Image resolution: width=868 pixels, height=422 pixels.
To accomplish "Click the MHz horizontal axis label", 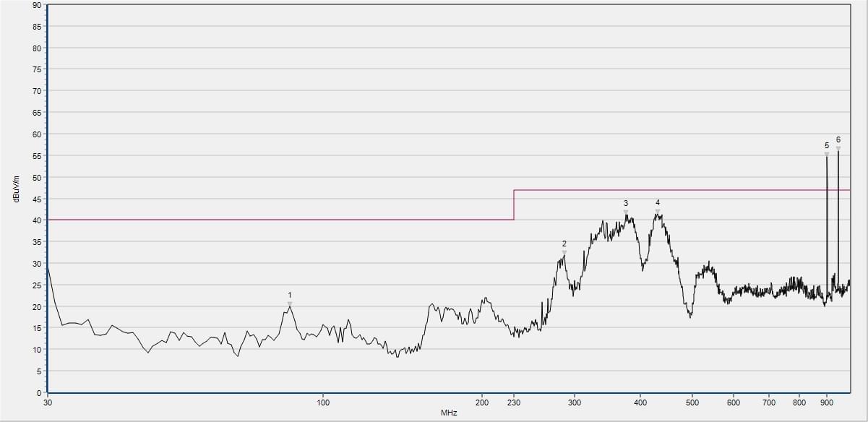I will tap(448, 413).
